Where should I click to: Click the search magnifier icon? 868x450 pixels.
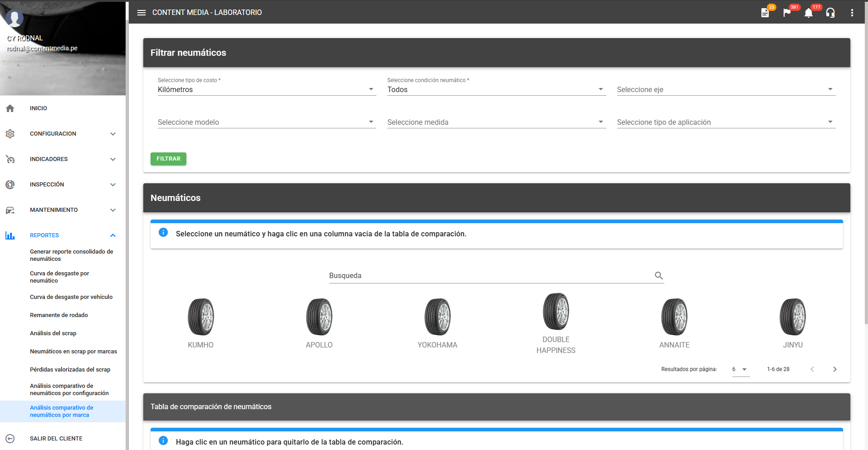[658, 275]
